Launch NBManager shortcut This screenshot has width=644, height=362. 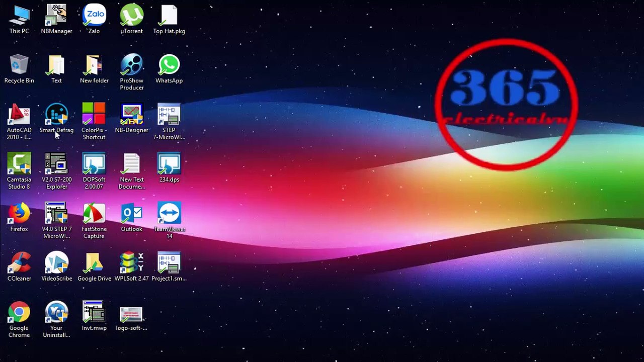[56, 20]
